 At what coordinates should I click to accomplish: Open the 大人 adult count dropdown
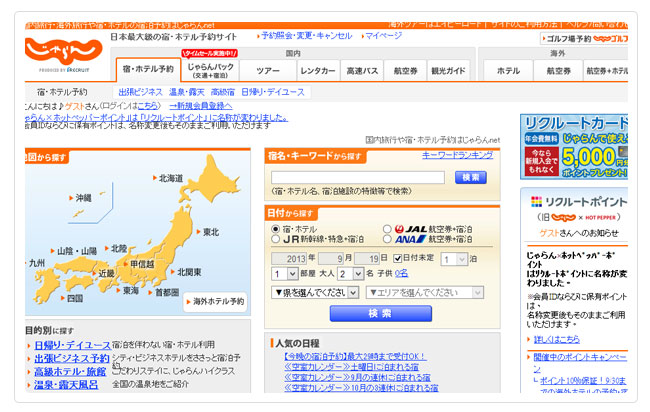coord(350,274)
